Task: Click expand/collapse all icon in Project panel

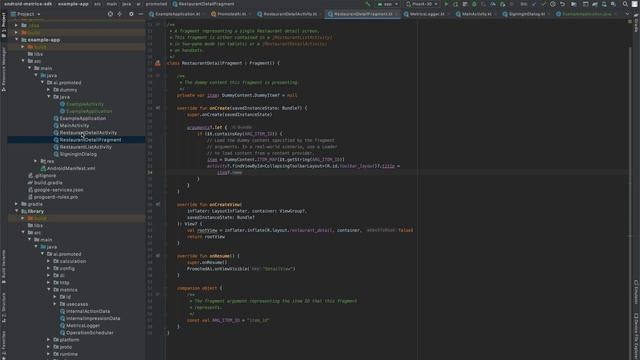Action: point(120,14)
